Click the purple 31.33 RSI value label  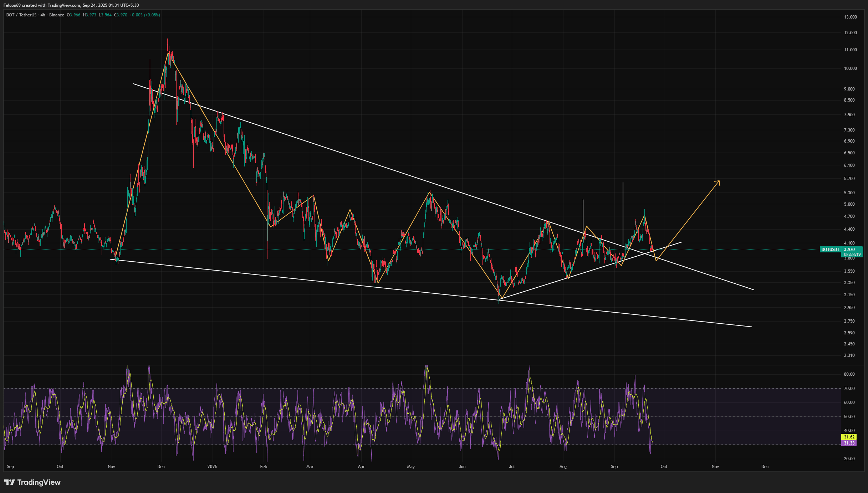[x=849, y=443]
